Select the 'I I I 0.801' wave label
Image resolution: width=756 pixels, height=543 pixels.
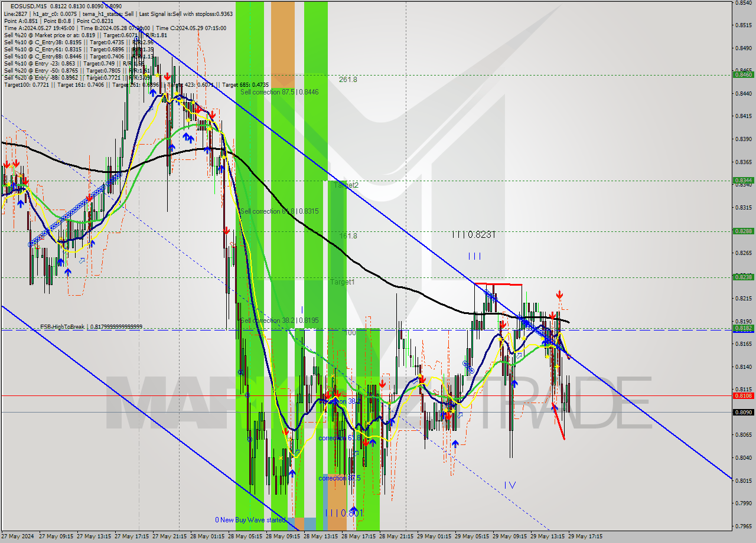(344, 513)
